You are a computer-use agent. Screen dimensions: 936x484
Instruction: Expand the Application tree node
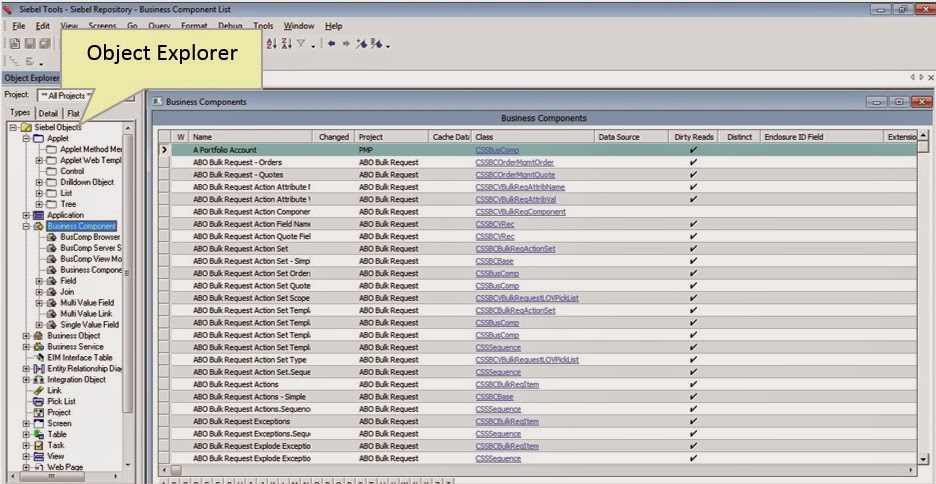(x=26, y=215)
